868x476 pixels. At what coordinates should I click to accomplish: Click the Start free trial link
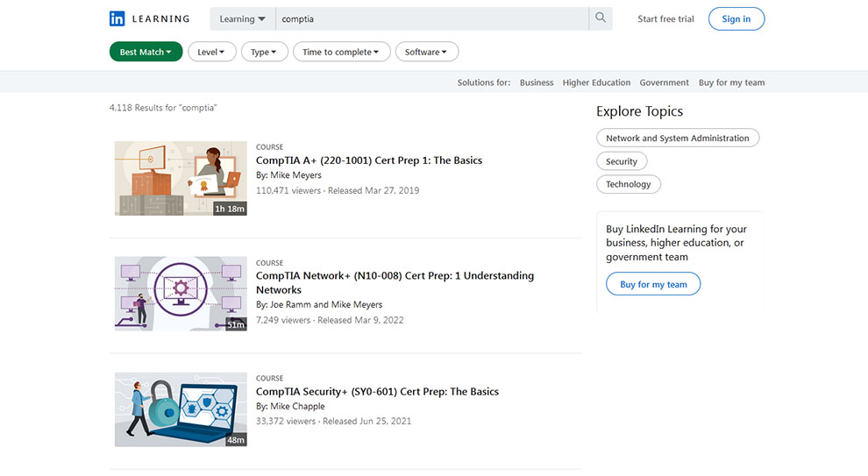665,18
